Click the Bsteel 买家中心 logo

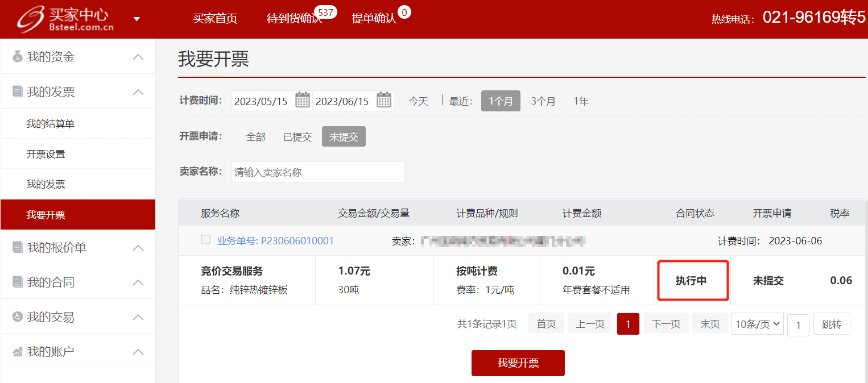[65, 19]
